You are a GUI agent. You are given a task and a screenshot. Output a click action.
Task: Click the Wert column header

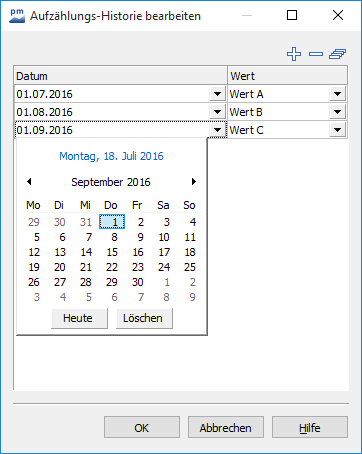pos(288,76)
